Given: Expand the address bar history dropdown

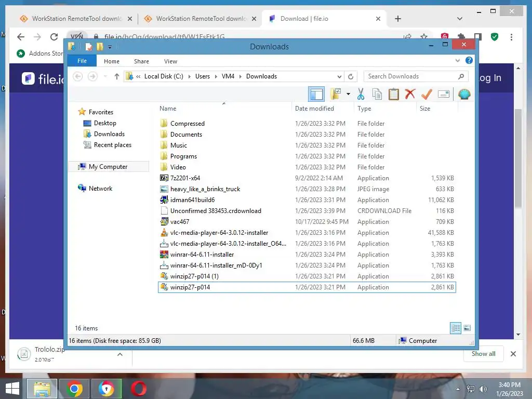Looking at the screenshot, I should tap(339, 76).
